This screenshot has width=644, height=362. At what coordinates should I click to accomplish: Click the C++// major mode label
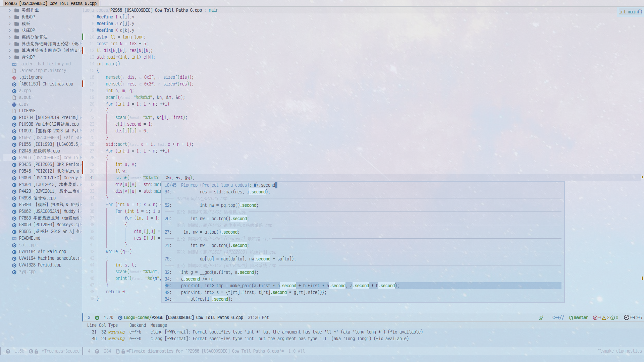pyautogui.click(x=558, y=318)
